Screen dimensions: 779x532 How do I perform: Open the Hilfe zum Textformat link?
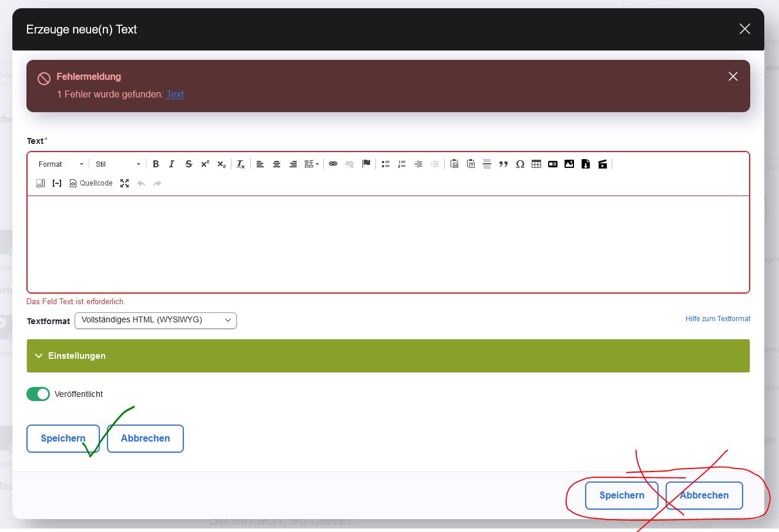[x=717, y=319]
